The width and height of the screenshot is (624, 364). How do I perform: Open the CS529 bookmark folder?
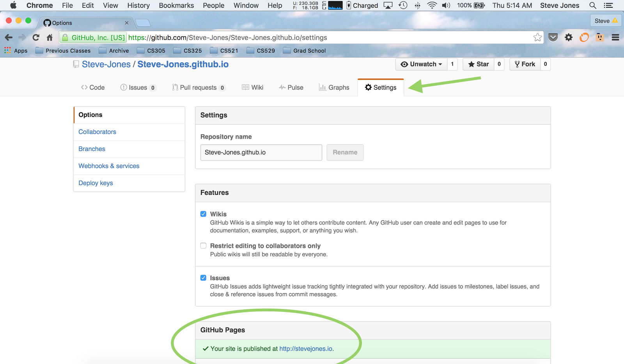tap(261, 51)
